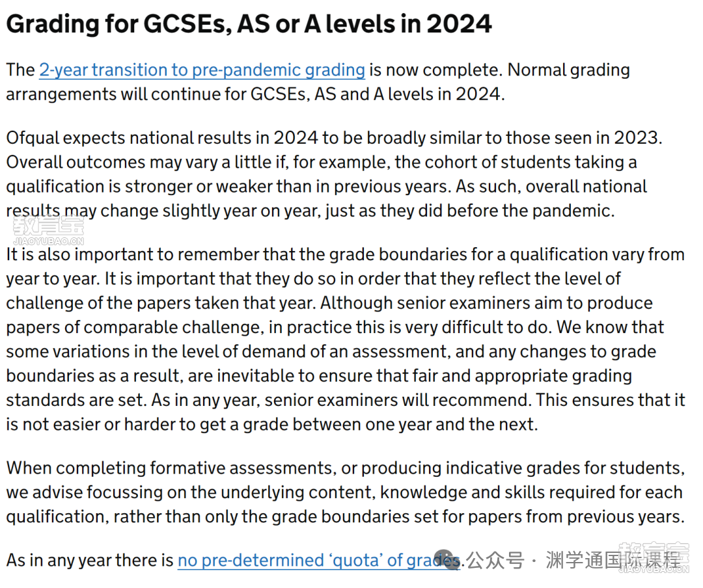Click the text 'is now complete. Normal grading'
The width and height of the screenshot is (703, 588).
(x=499, y=70)
